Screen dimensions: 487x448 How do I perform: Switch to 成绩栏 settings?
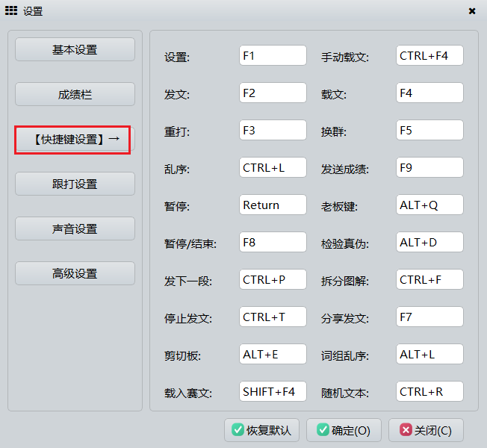75,94
